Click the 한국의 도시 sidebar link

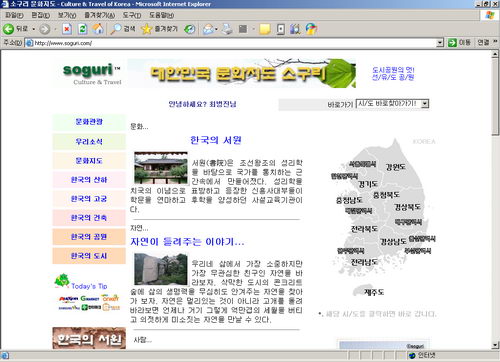click(89, 256)
